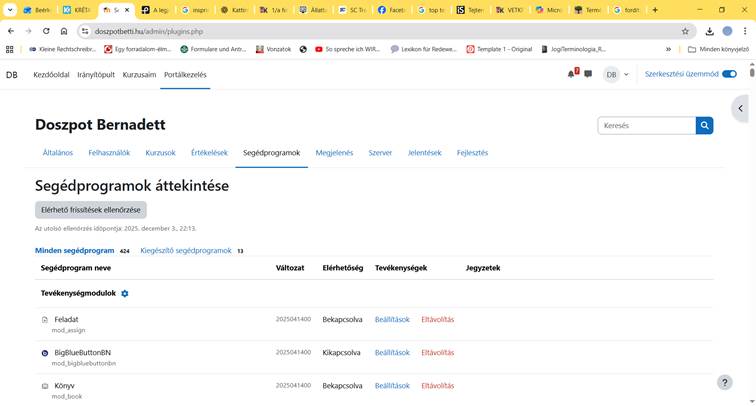
Task: Filter to Kiegészítő segédprogramok
Action: (x=186, y=251)
